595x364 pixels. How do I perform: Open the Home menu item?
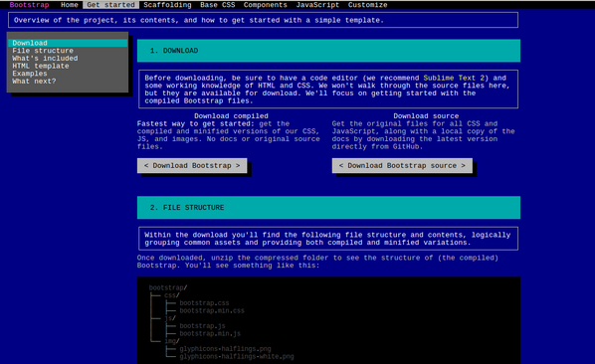(x=70, y=5)
